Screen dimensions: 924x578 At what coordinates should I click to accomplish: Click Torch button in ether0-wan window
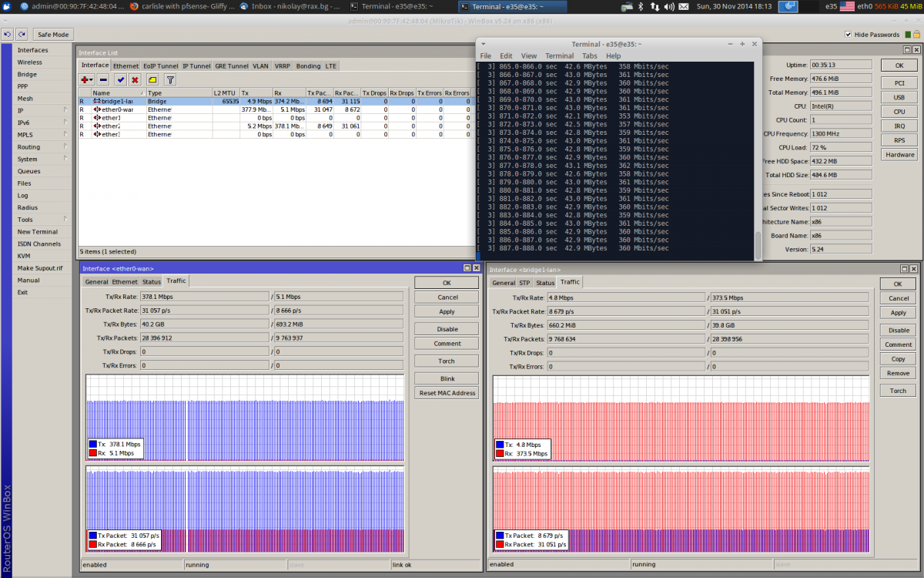447,361
